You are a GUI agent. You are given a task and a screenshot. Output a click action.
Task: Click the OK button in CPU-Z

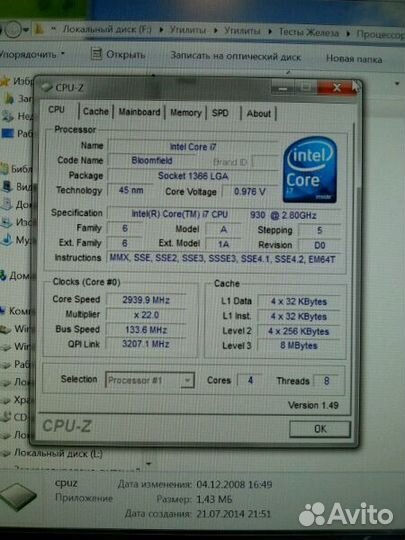point(320,429)
